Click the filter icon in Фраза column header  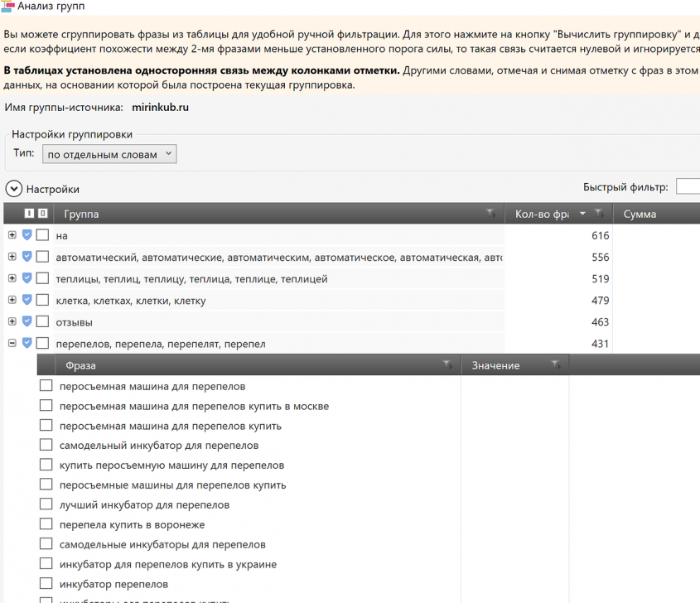(447, 365)
